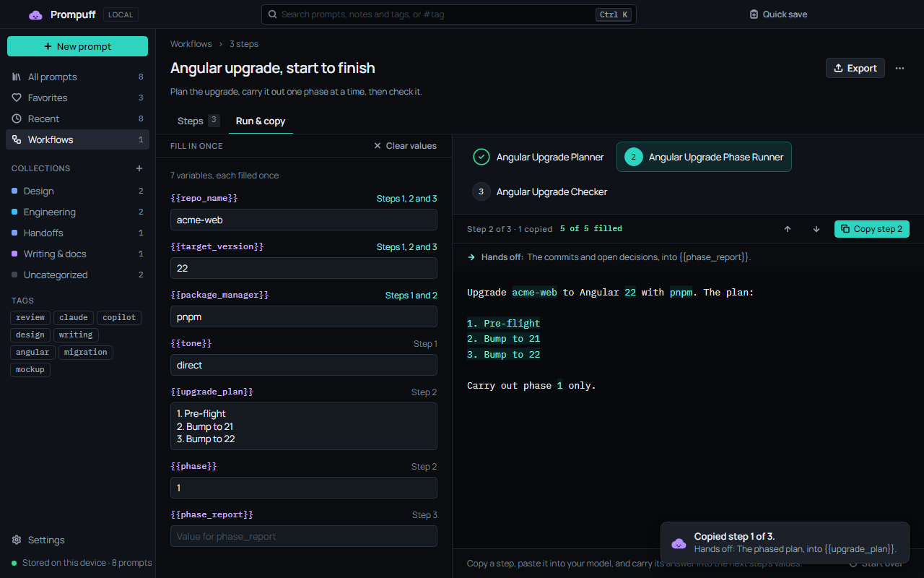
Task: Click the target_version input field
Action: (x=304, y=268)
